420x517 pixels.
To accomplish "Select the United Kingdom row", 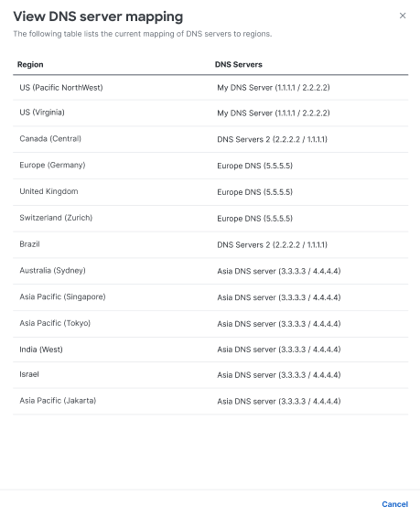I will (210, 192).
